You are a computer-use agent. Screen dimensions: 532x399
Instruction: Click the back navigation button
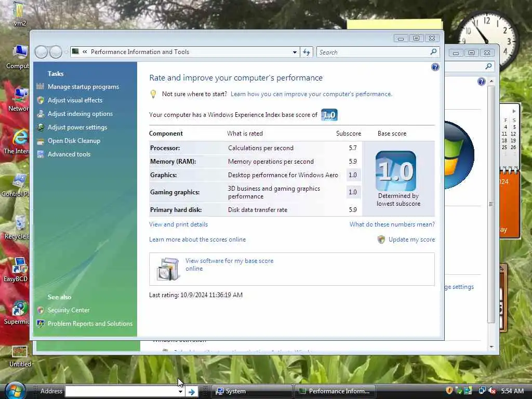(x=42, y=52)
